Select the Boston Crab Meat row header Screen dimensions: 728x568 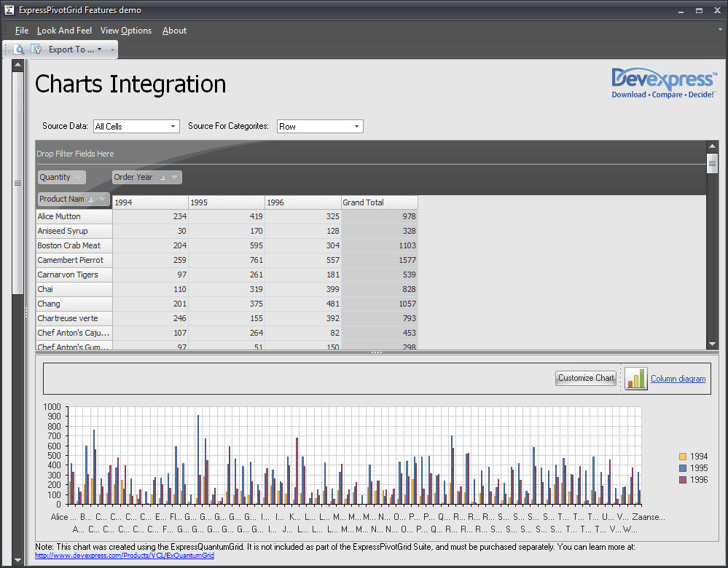click(x=74, y=245)
